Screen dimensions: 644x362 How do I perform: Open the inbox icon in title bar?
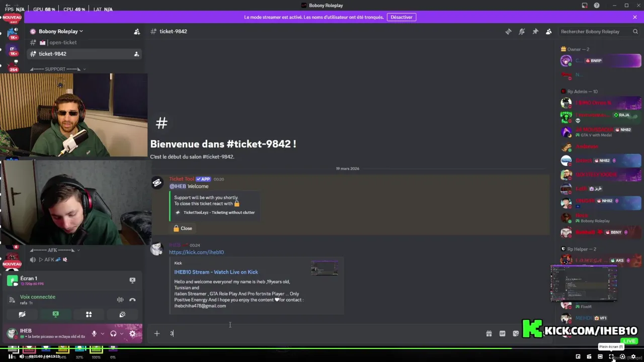coord(585,6)
